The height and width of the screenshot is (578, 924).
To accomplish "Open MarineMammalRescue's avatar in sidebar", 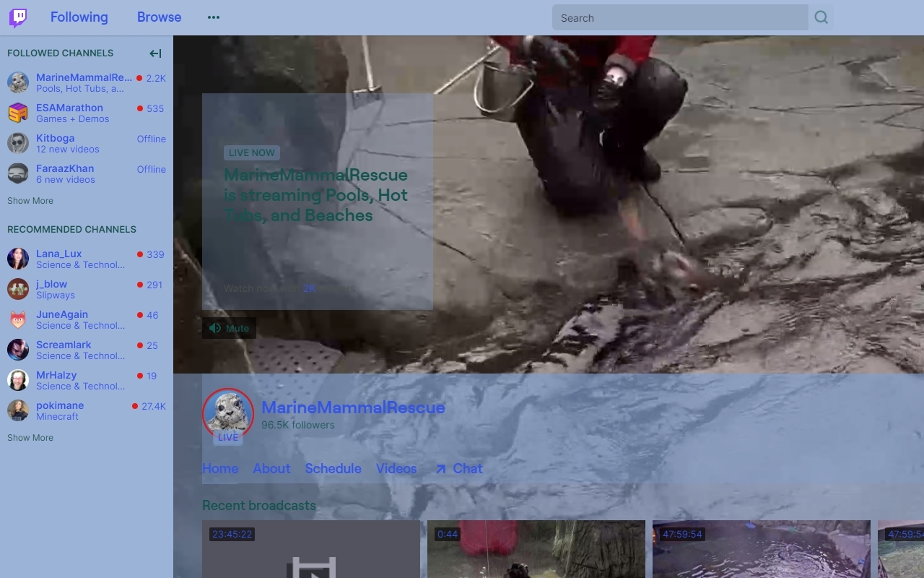I will [x=18, y=82].
